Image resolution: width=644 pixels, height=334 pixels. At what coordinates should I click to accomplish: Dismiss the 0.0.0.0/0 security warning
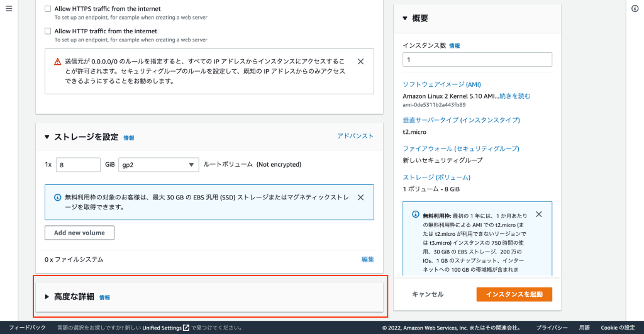tap(360, 62)
